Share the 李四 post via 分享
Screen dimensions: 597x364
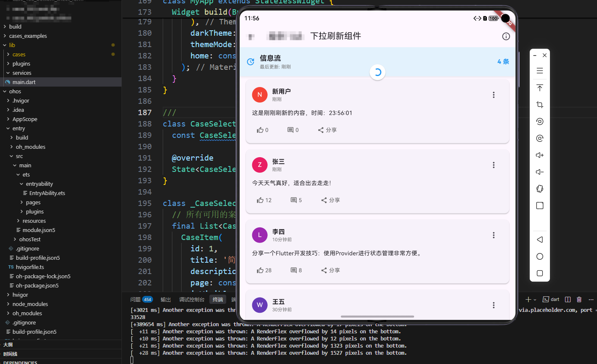(330, 270)
